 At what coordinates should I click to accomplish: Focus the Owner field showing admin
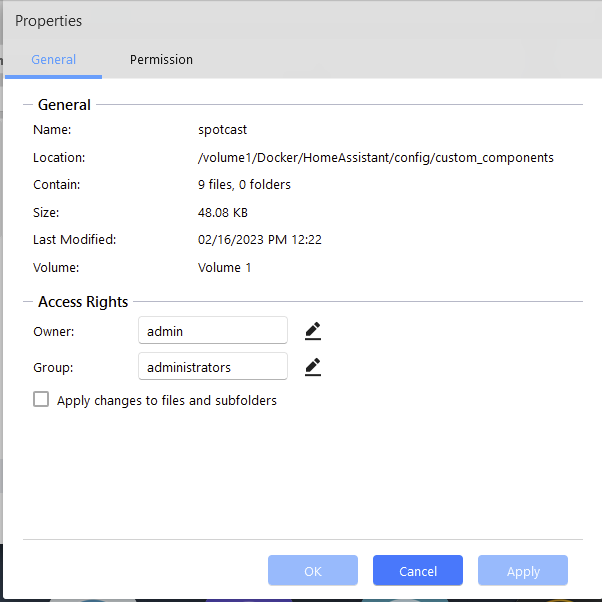(213, 331)
